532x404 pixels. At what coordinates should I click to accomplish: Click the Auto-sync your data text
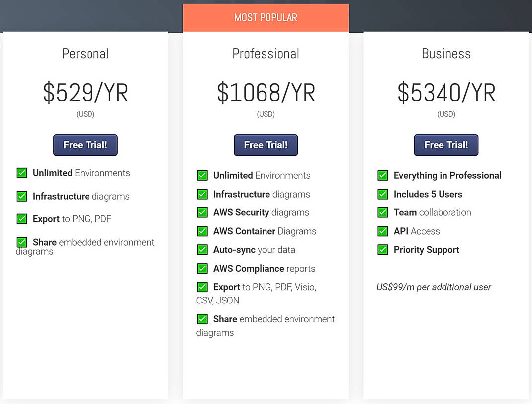coord(254,250)
